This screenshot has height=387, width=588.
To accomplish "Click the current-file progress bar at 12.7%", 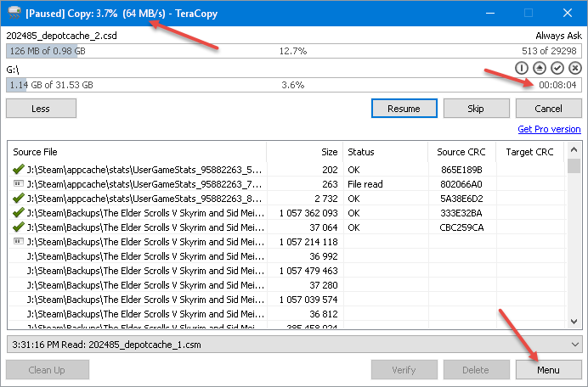I will point(294,51).
